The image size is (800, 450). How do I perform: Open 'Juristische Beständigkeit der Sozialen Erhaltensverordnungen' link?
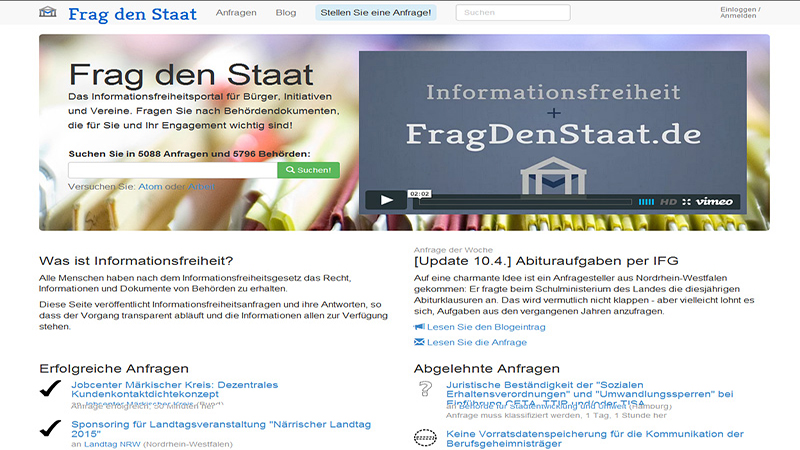point(589,394)
